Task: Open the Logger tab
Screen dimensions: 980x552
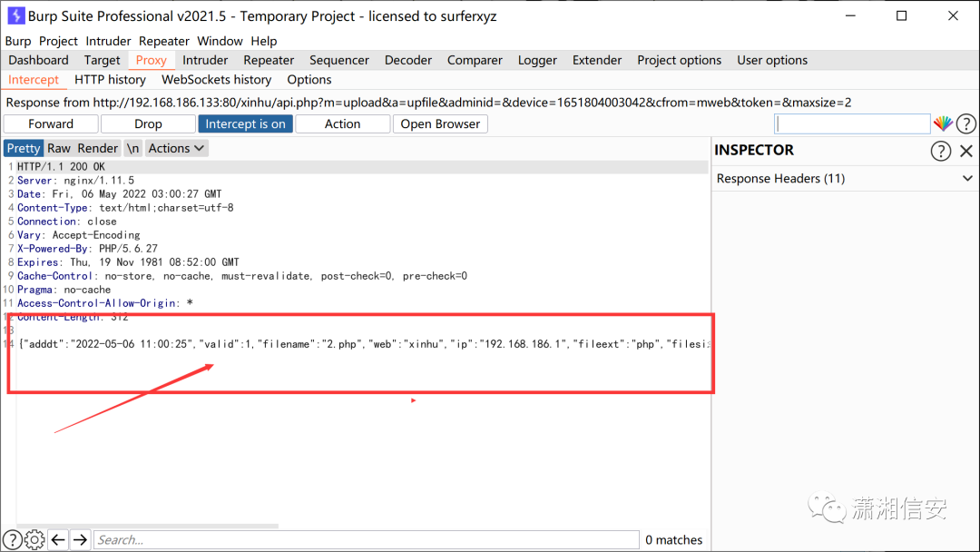Action: [537, 60]
